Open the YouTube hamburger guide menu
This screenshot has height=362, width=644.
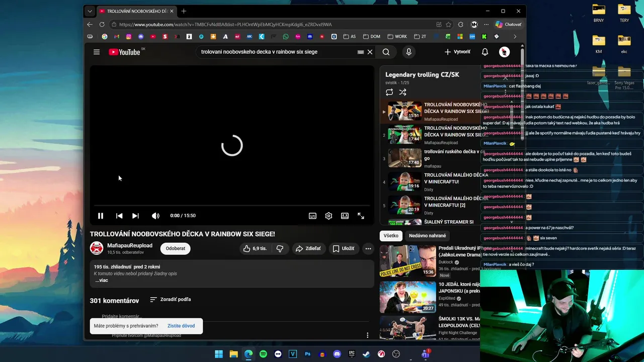coord(97,52)
